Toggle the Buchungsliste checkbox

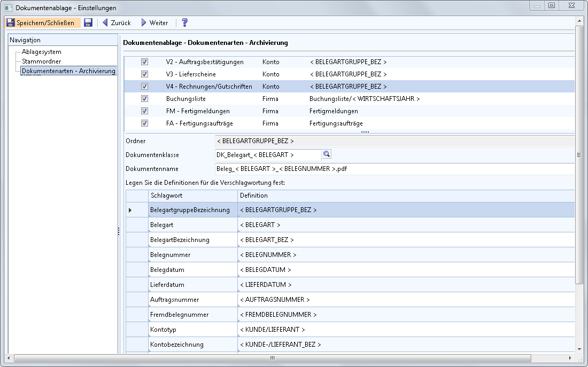pyautogui.click(x=144, y=99)
